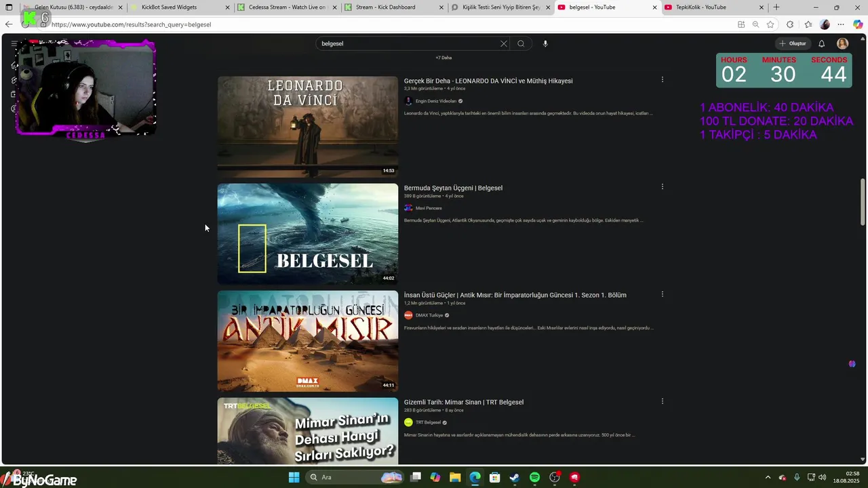Clear the YouTube search box text

click(503, 43)
